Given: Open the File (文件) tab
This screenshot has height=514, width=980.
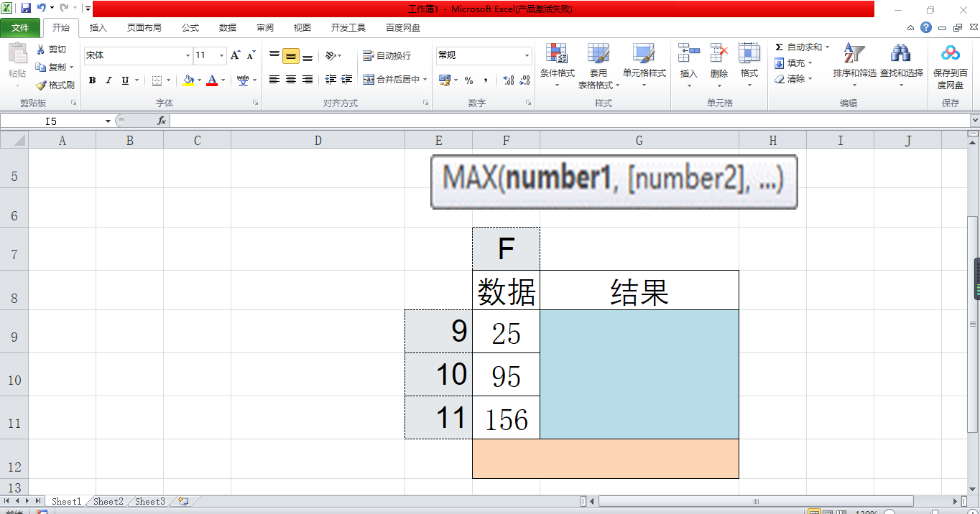Looking at the screenshot, I should click(21, 28).
